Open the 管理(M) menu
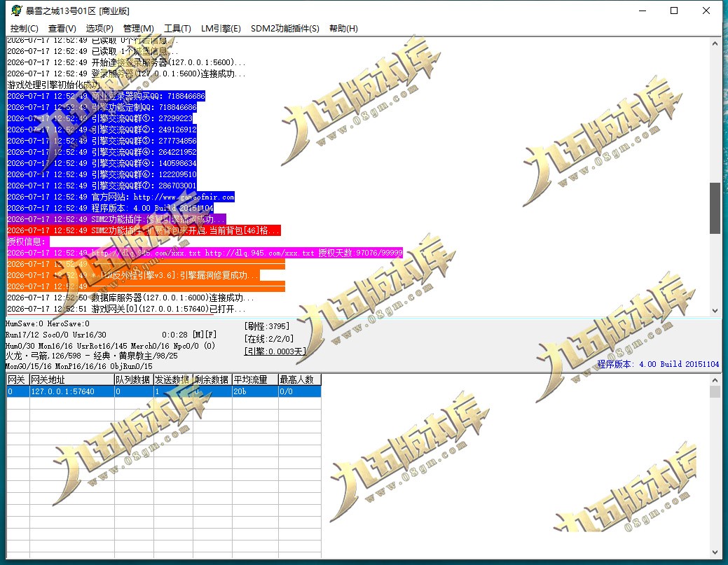 138,28
